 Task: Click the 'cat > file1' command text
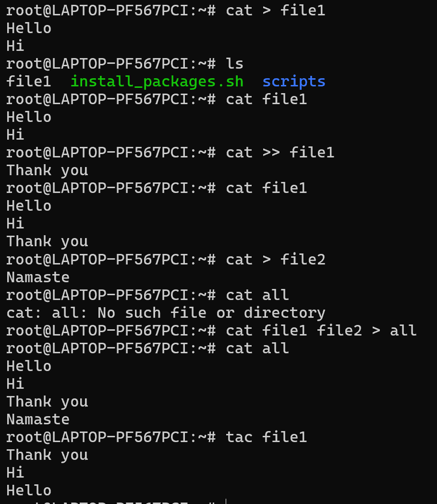[275, 11]
